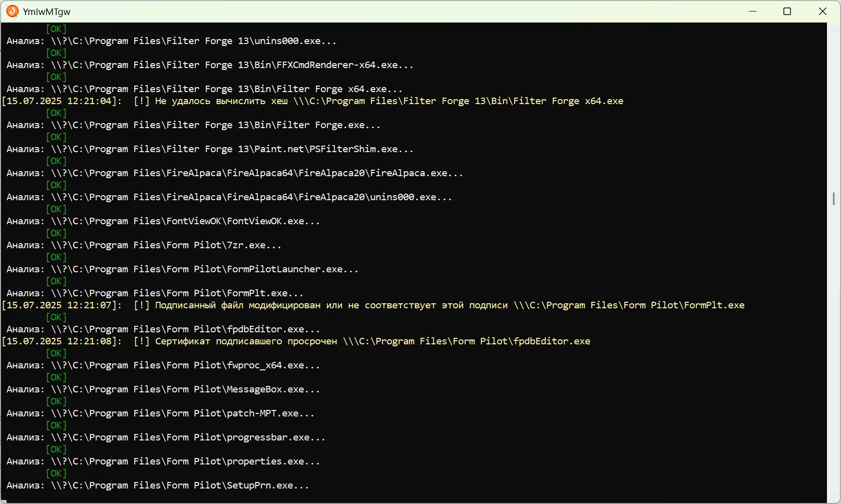Click the Анализ line for Filter Forge x64.exe

coord(204,89)
